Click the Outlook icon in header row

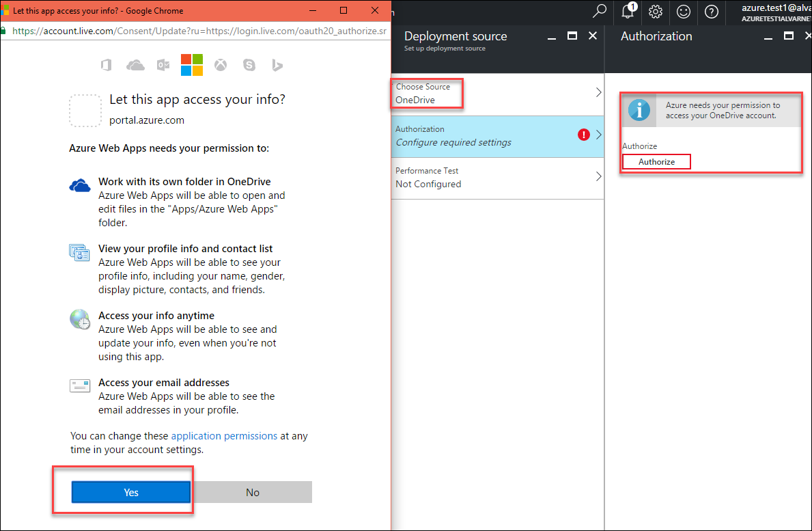click(x=163, y=65)
